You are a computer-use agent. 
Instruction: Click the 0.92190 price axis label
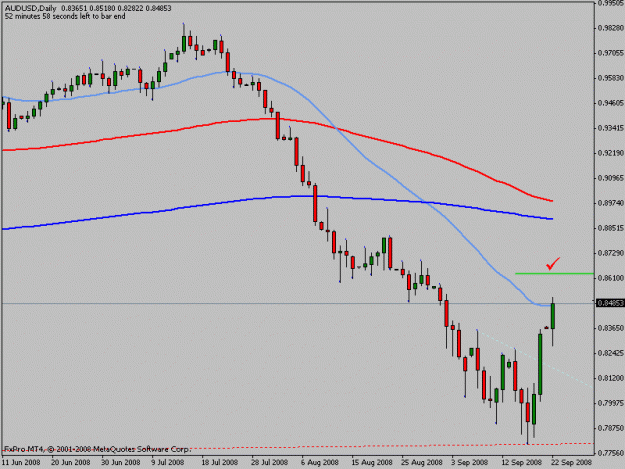610,153
